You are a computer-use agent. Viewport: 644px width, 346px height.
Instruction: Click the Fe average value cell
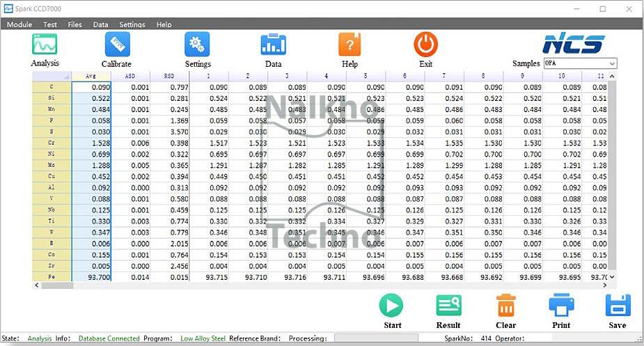point(92,277)
